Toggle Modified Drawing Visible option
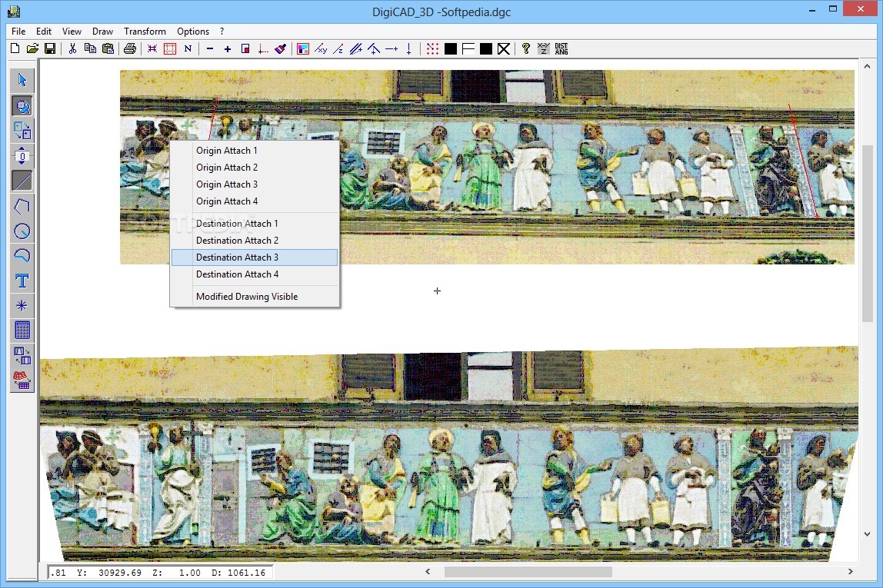 pos(255,297)
